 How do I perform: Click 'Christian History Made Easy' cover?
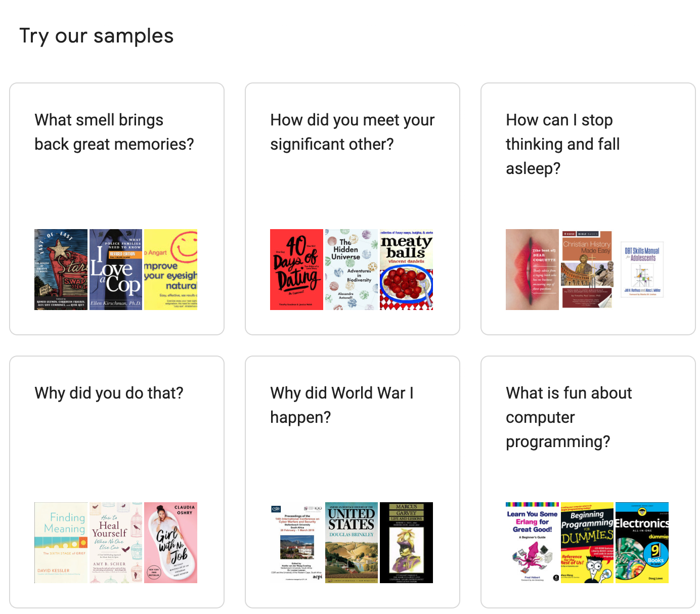click(x=587, y=270)
